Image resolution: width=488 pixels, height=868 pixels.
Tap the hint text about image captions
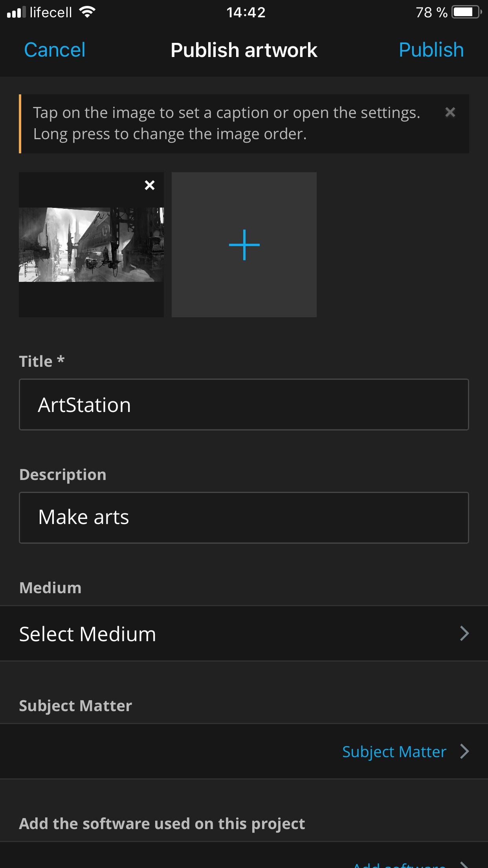pyautogui.click(x=226, y=123)
